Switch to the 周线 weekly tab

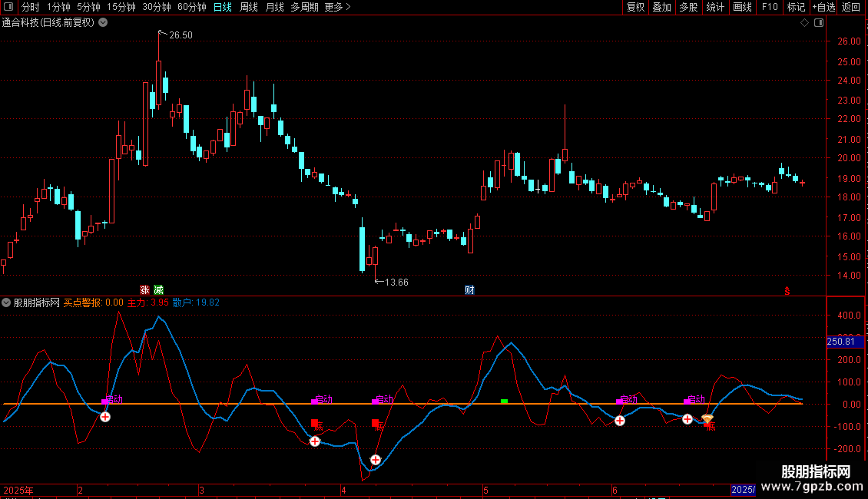[x=249, y=7]
